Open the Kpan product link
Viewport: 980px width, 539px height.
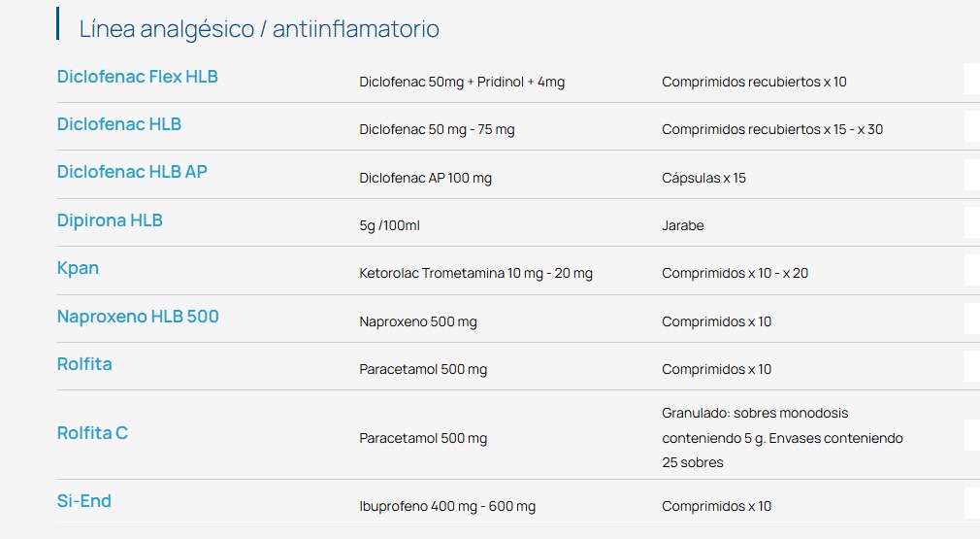coord(78,268)
